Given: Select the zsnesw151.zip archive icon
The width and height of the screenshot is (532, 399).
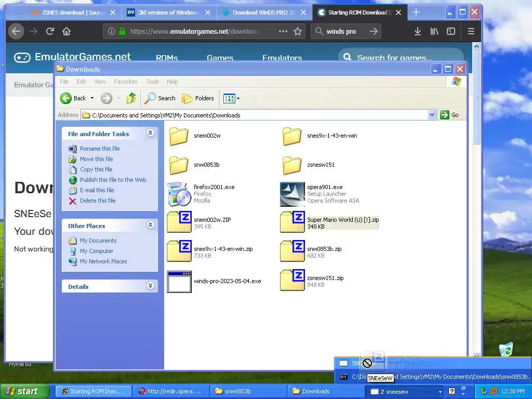Looking at the screenshot, I should point(292,280).
